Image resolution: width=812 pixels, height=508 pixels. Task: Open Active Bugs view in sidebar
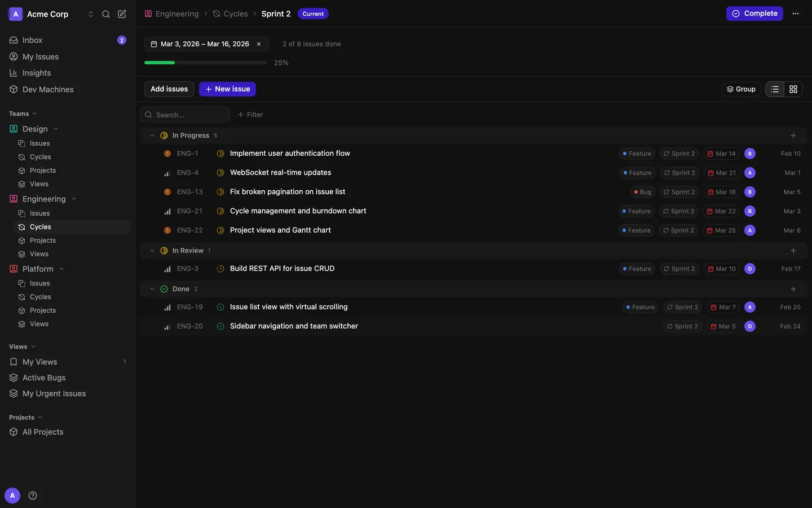68,378
